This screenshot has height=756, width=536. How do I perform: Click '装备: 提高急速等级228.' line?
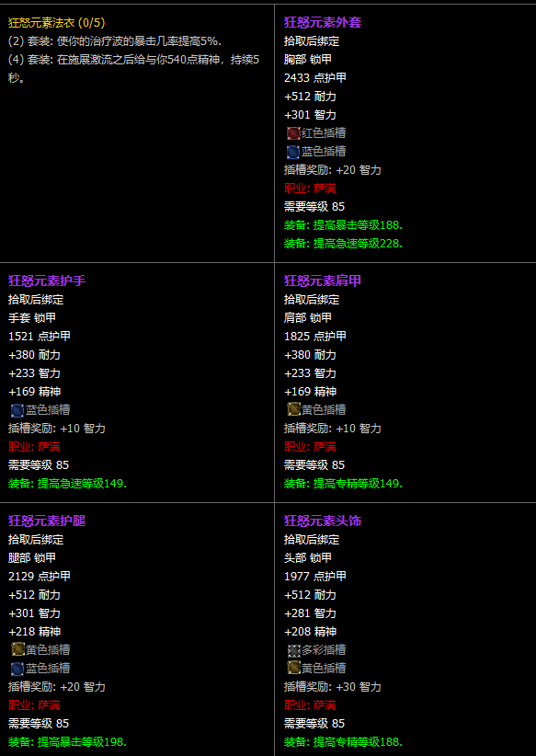coord(343,244)
